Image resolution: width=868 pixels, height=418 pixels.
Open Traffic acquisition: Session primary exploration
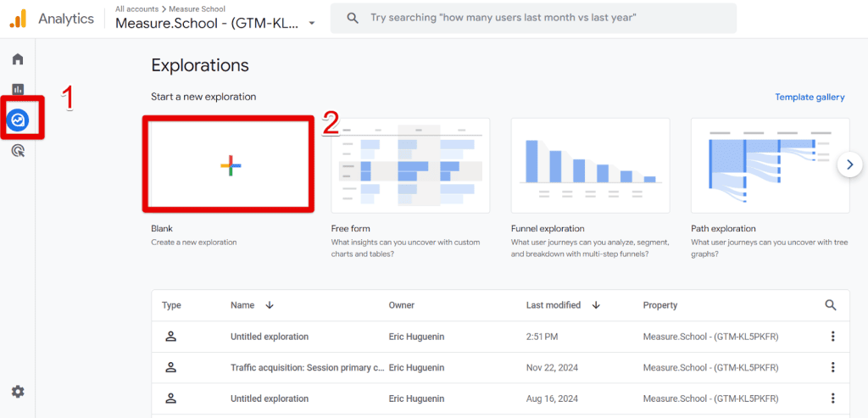(x=308, y=368)
